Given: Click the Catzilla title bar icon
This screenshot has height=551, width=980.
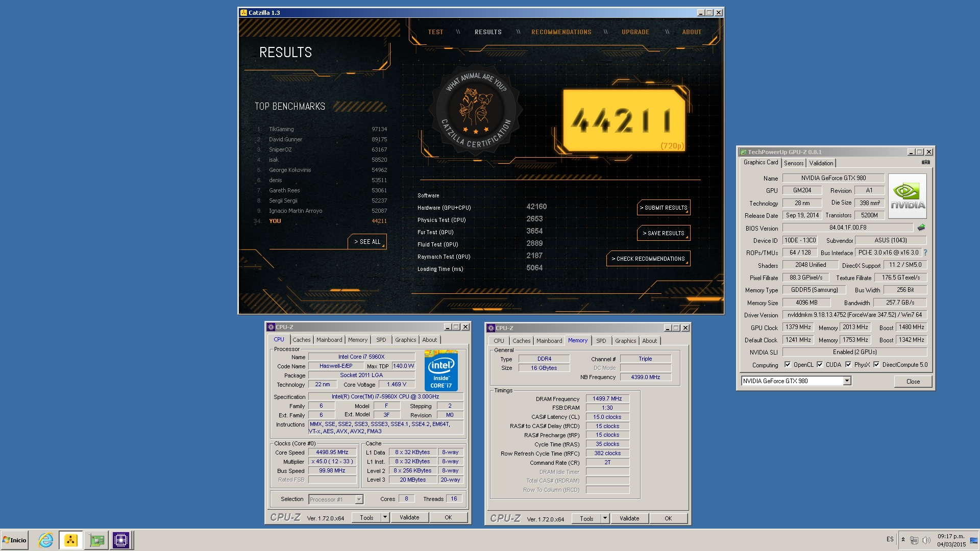Looking at the screenshot, I should click(x=243, y=13).
